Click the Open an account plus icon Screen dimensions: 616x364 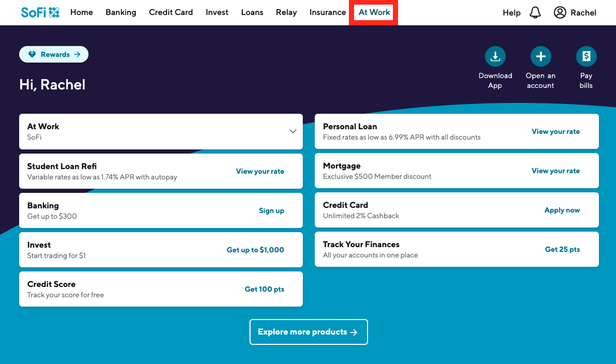[x=540, y=56]
